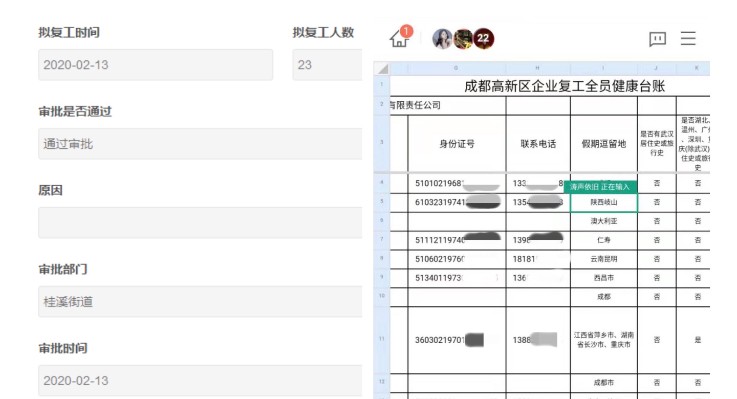
Task: Select the ID cell starting 3603021970
Action: click(457, 340)
